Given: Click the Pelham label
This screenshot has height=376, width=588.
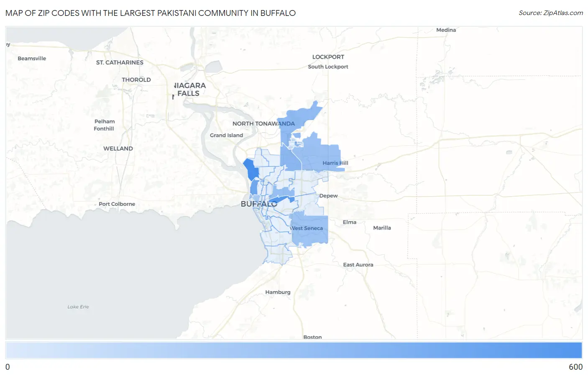Looking at the screenshot, I should pos(105,121).
